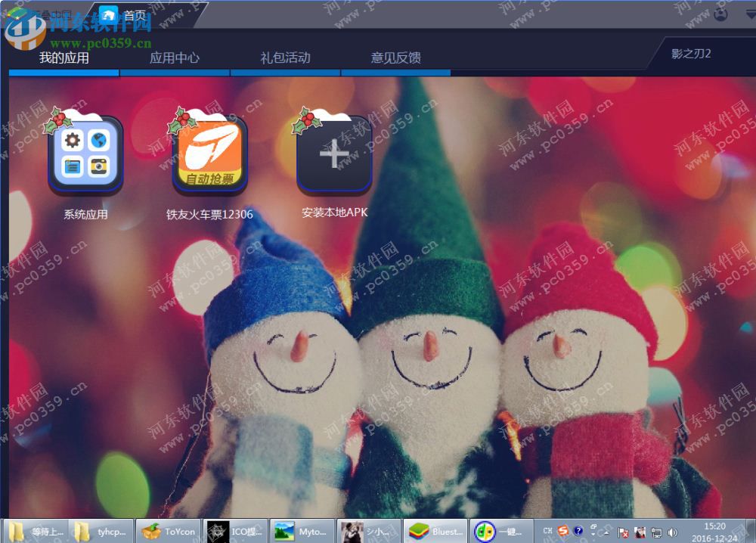Switch to the Bluest... taskbar window
This screenshot has width=756, height=543.
tap(435, 532)
